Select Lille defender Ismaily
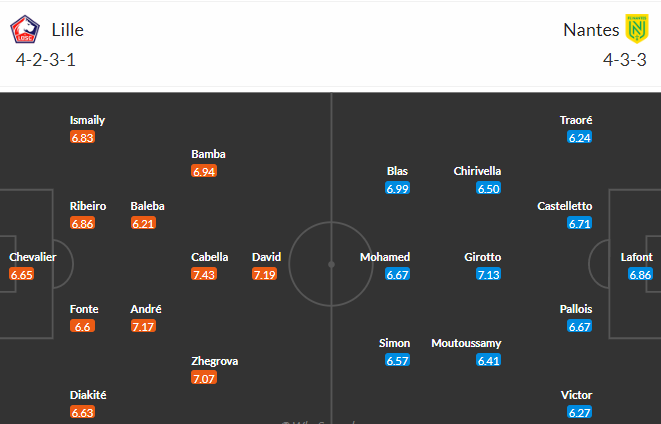661x424 pixels. click(87, 120)
